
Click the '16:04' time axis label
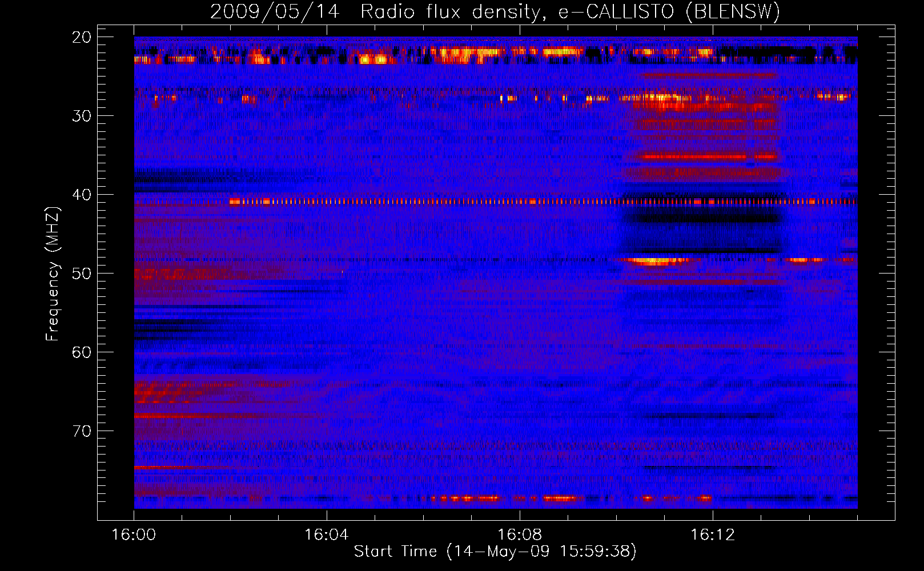point(327,535)
